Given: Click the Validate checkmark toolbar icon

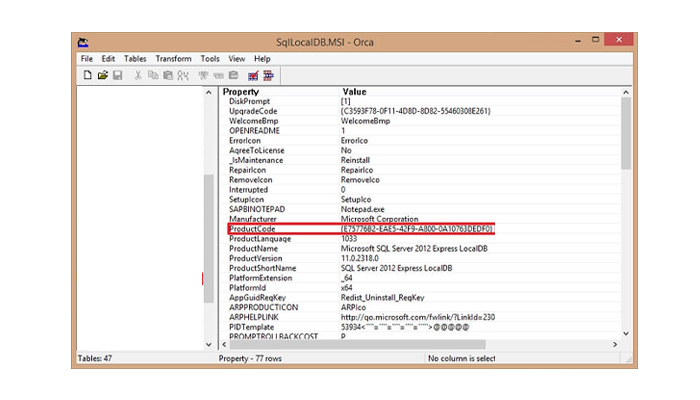Looking at the screenshot, I should coord(253,75).
